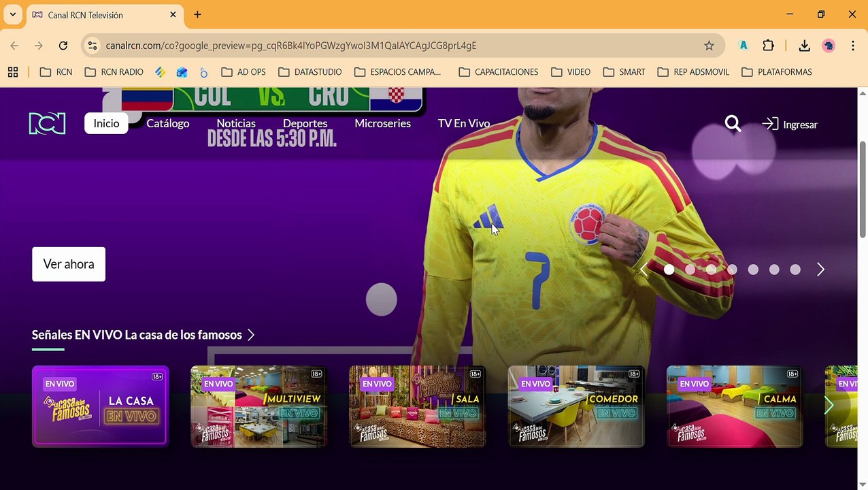The width and height of the screenshot is (868, 490).
Task: Open a new tab with the plus icon
Action: [197, 14]
